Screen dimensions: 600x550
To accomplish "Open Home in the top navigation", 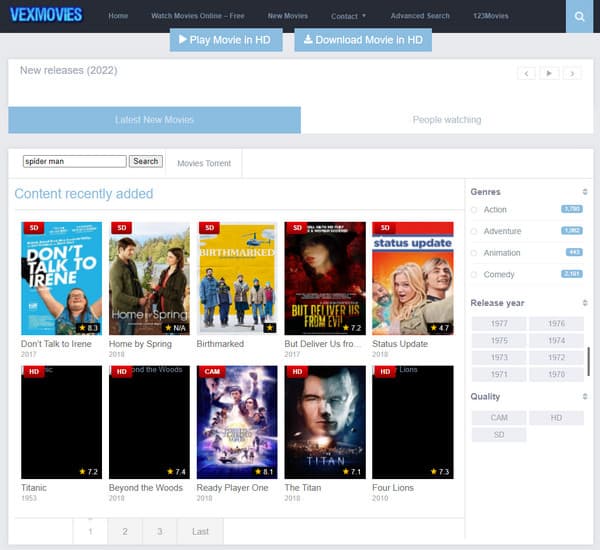I will 118,16.
